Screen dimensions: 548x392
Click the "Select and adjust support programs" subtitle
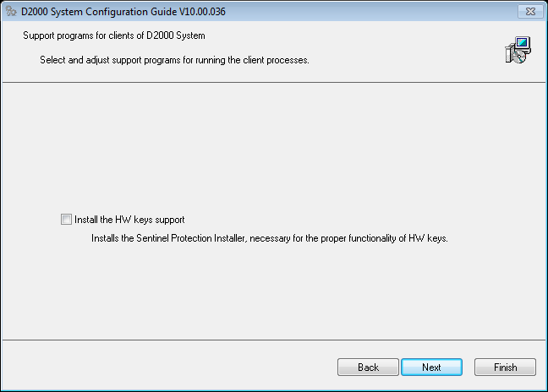pyautogui.click(x=174, y=61)
